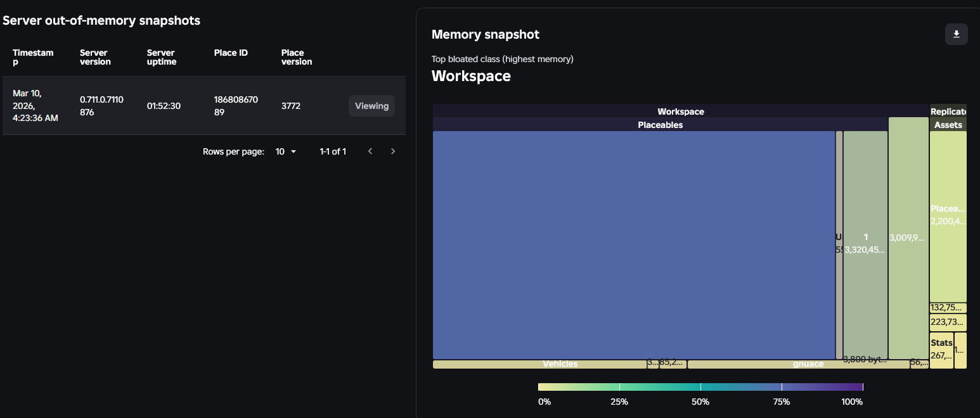Go to previous page of snapshots
Viewport: 980px width, 418px height.
(370, 151)
